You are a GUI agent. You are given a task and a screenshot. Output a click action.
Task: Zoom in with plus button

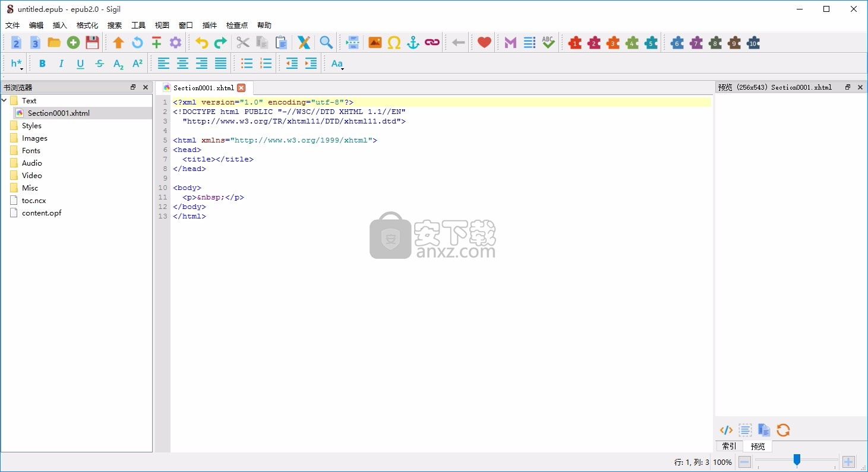pos(848,462)
